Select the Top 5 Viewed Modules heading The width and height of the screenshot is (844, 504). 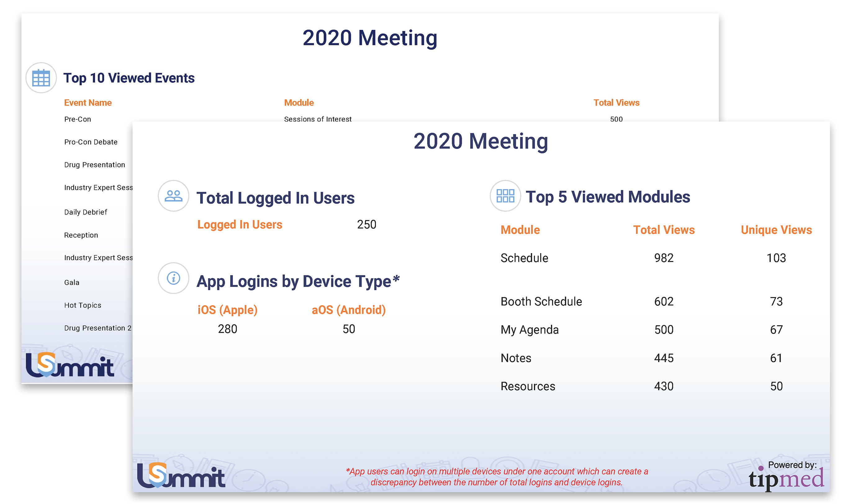[608, 197]
